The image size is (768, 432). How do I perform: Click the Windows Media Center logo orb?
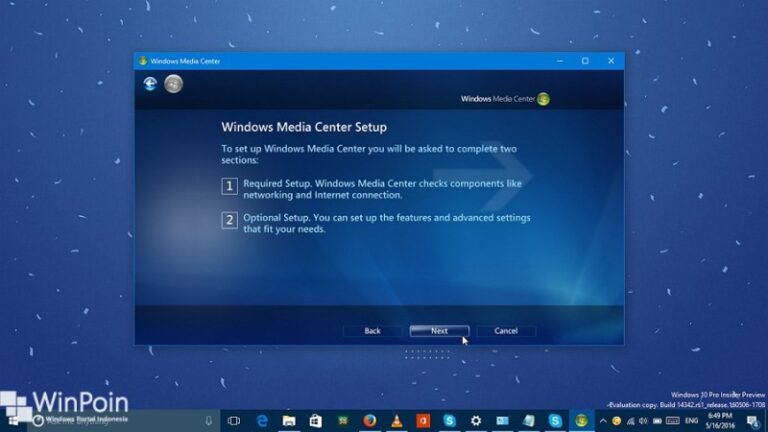(543, 99)
